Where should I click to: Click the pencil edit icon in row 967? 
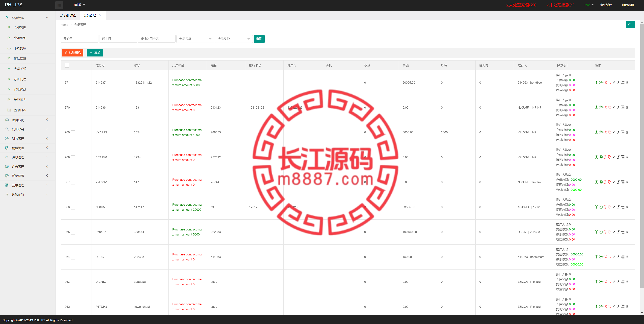614,182
